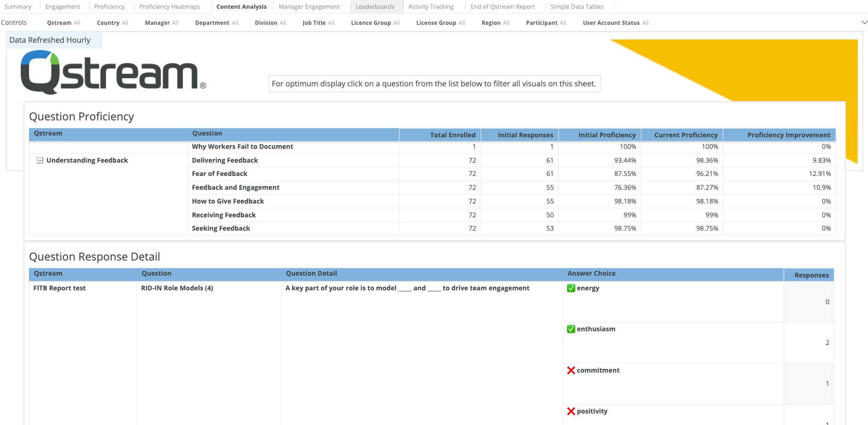
Task: Click the Data Refreshed Hourly badge
Action: [50, 40]
